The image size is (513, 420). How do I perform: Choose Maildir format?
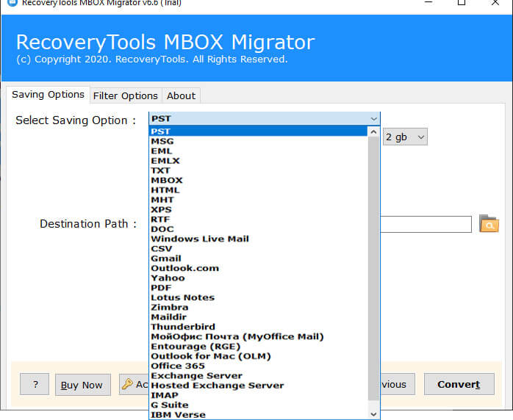tap(259, 317)
